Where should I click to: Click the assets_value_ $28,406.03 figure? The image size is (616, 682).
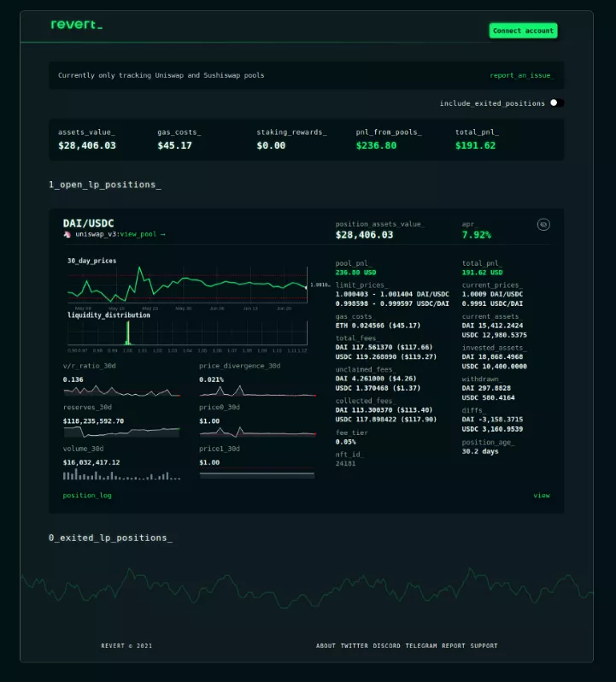click(x=87, y=145)
